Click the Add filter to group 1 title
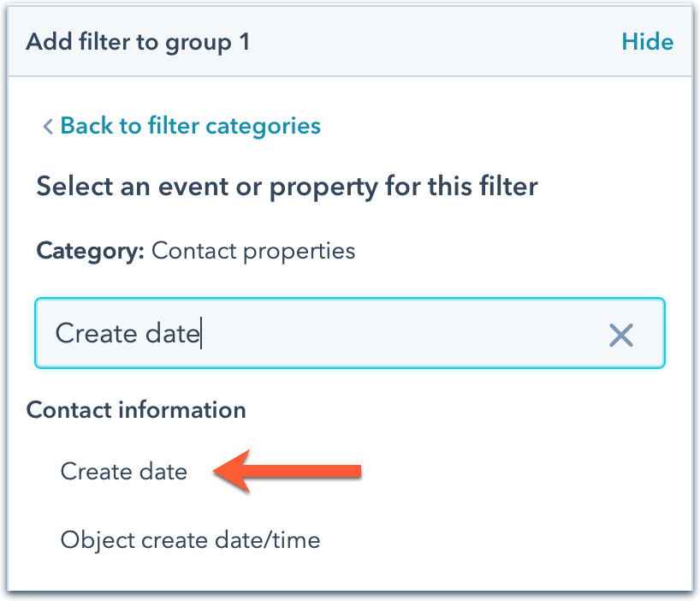Viewport: 700px width, 601px height. click(138, 41)
